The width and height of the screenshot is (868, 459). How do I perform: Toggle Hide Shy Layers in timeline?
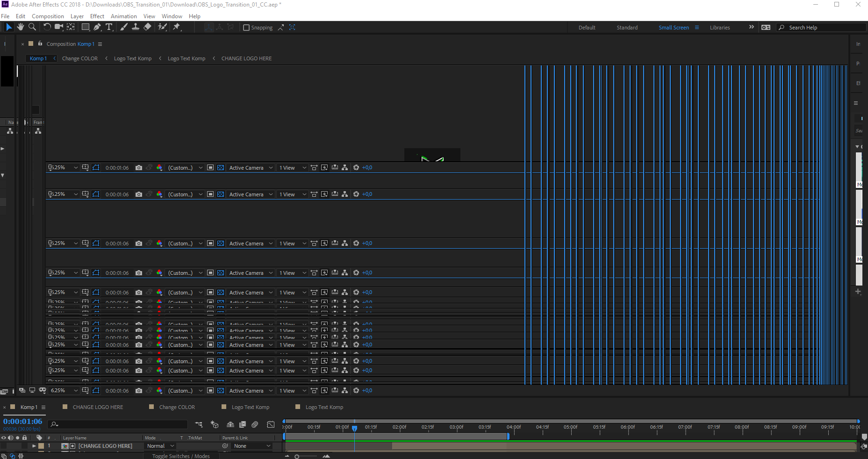tap(230, 424)
